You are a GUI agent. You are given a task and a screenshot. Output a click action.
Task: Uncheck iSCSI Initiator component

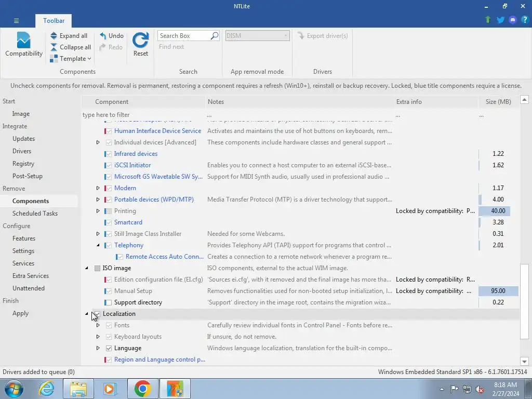(x=109, y=166)
